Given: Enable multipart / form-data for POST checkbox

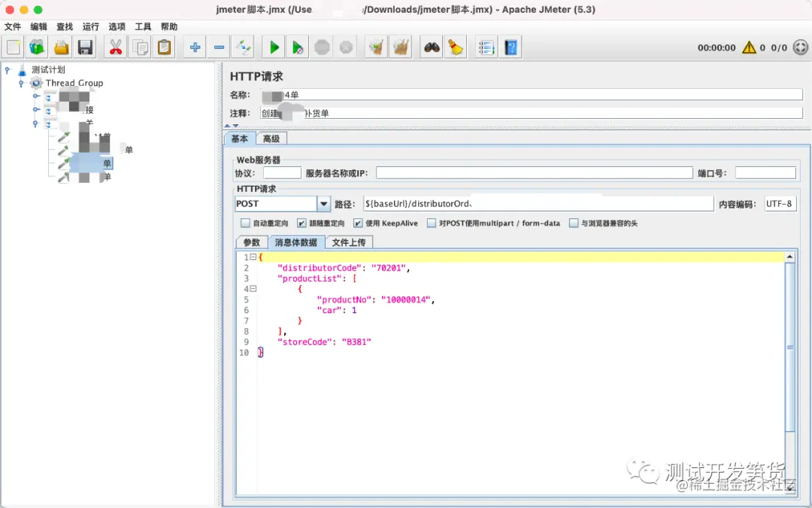Looking at the screenshot, I should pos(432,223).
